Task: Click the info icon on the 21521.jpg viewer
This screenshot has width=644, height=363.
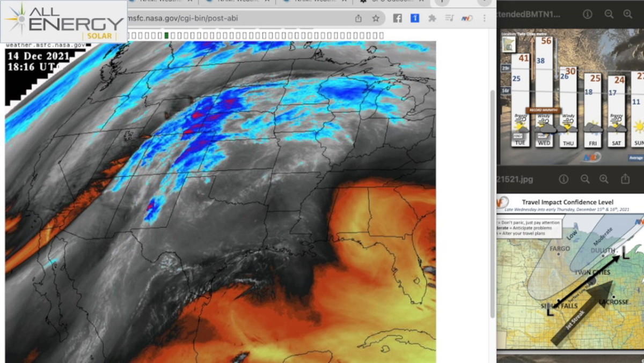Action: (565, 179)
